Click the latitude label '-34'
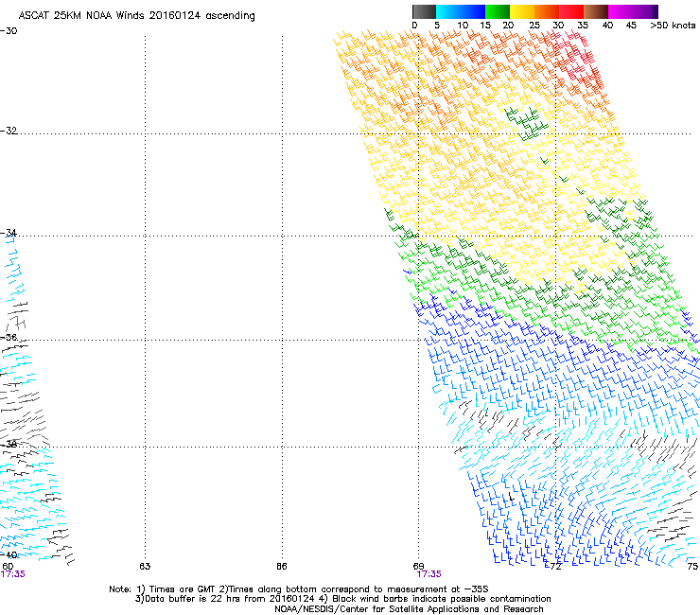 click(9, 233)
